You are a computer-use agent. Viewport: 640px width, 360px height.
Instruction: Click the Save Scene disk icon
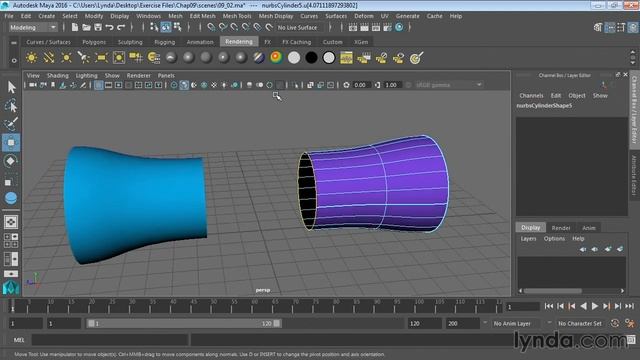(x=98, y=27)
